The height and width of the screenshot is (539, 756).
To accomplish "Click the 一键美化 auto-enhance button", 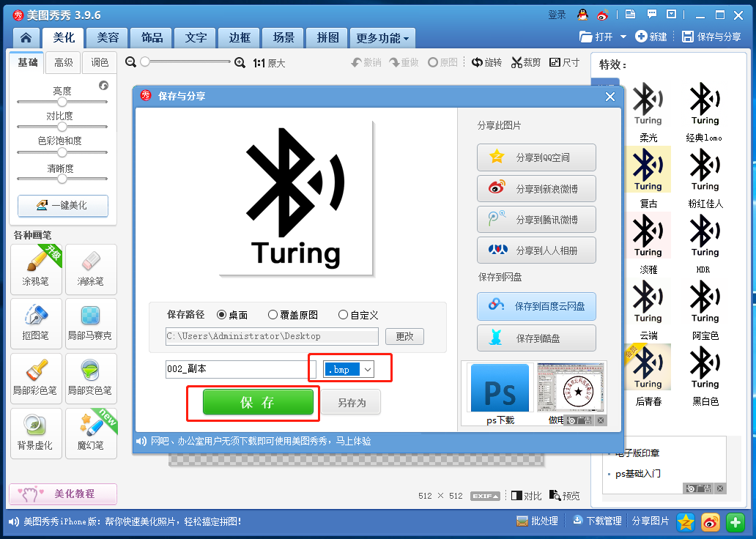I will click(63, 206).
